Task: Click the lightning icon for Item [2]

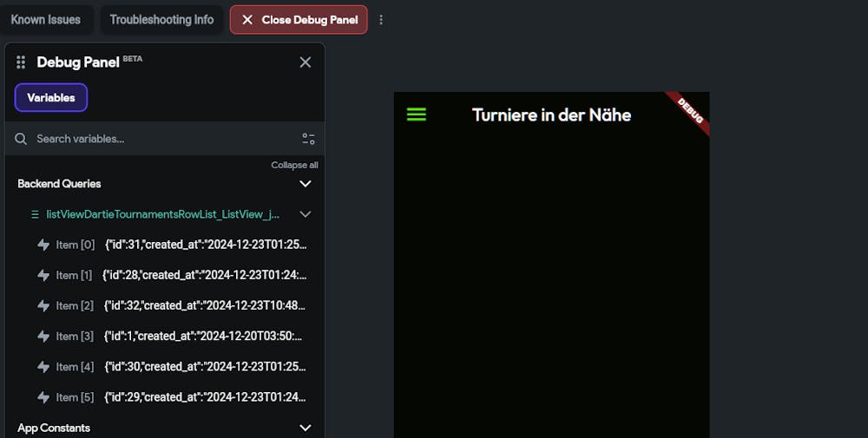Action: point(43,305)
